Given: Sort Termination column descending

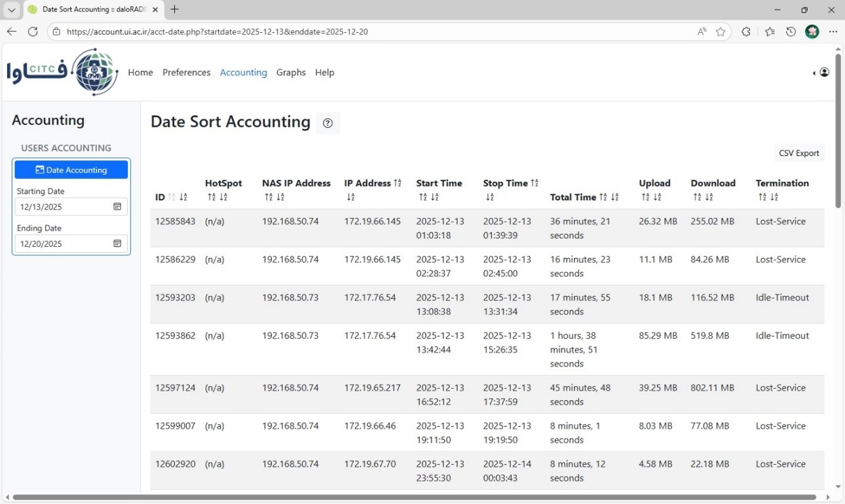Looking at the screenshot, I should (x=774, y=197).
